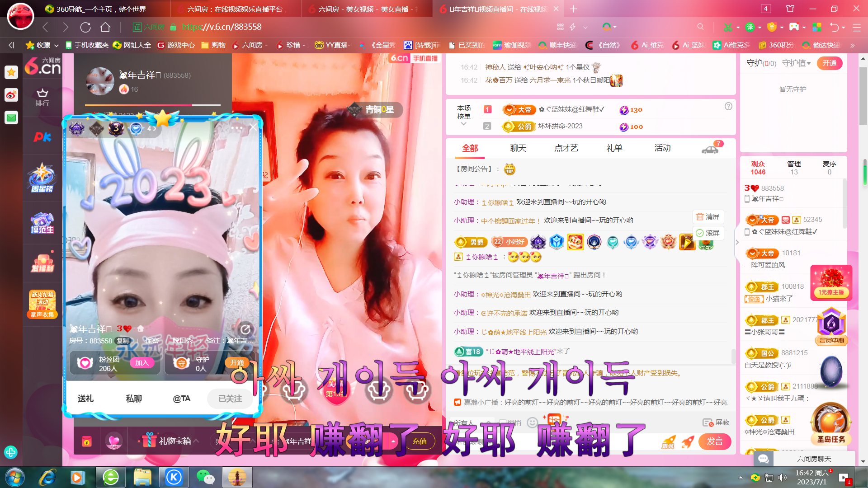The width and height of the screenshot is (868, 488).
Task: Open the 排行 ranking icon in sidebar
Action: [42, 97]
